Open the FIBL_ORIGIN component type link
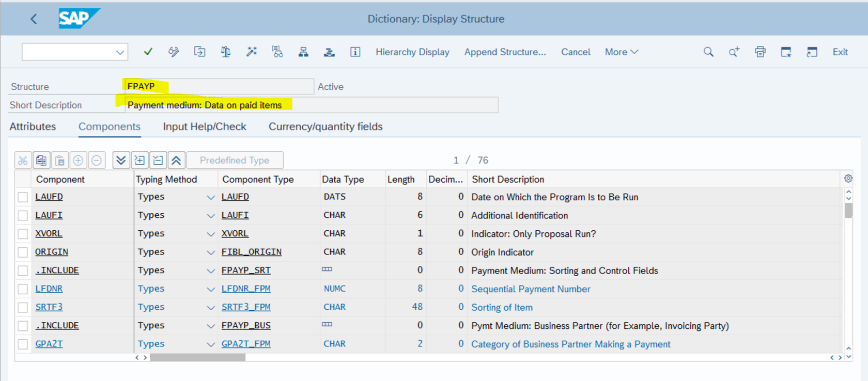Viewport: 868px width, 381px height. point(251,252)
